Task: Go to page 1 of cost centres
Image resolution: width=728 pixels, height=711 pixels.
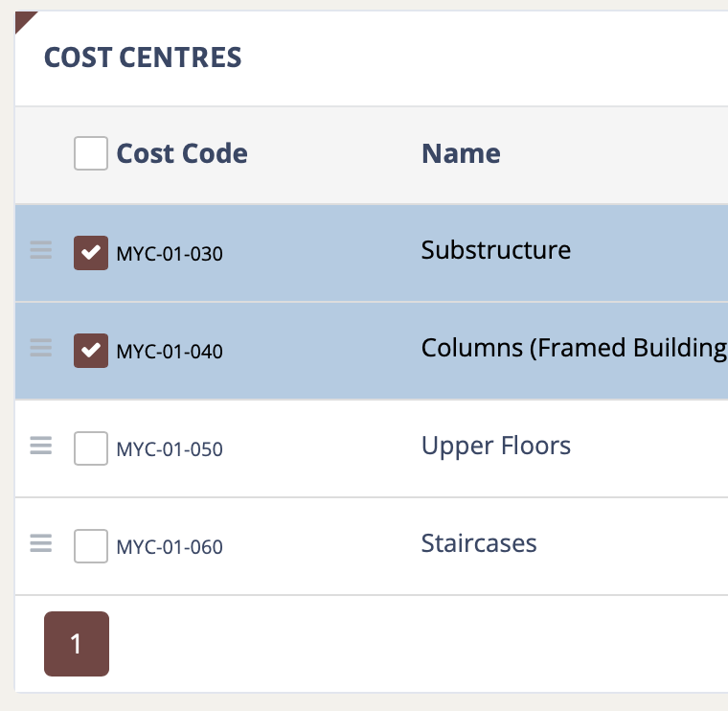Action: pyautogui.click(x=77, y=644)
